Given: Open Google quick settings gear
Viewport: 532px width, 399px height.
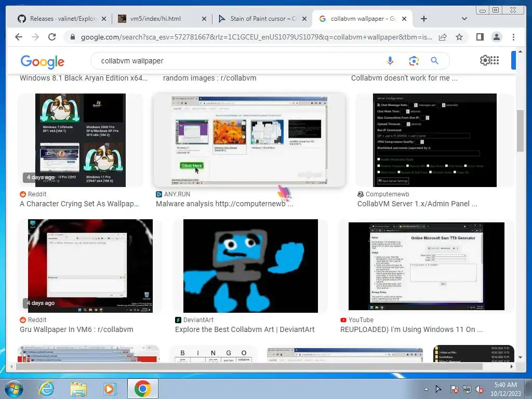Looking at the screenshot, I should coord(485,60).
